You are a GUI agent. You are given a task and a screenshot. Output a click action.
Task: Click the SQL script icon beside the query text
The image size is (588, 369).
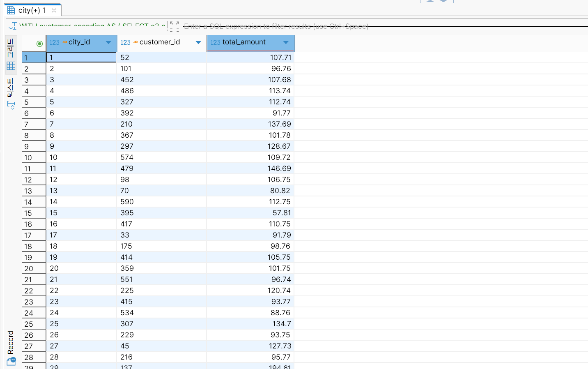13,26
